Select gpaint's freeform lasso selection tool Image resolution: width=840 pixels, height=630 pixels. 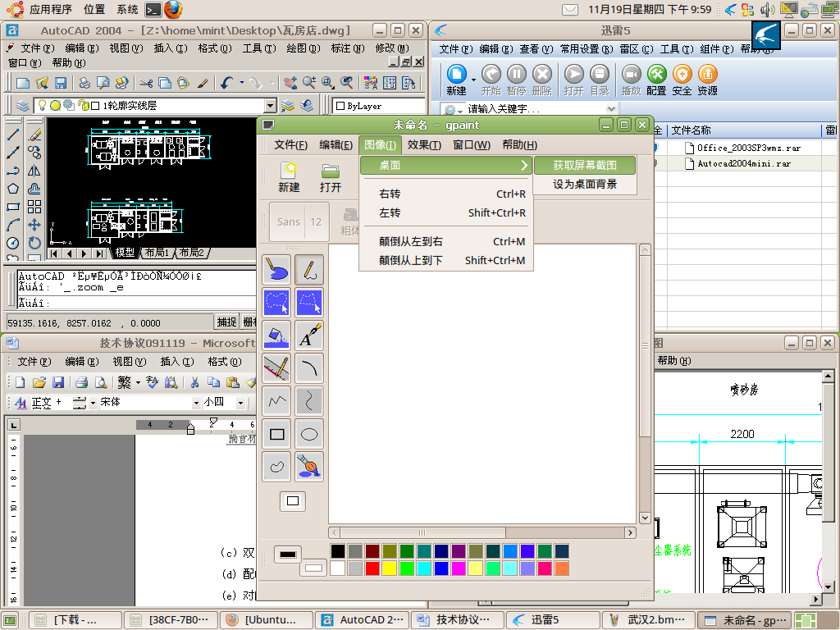[277, 302]
